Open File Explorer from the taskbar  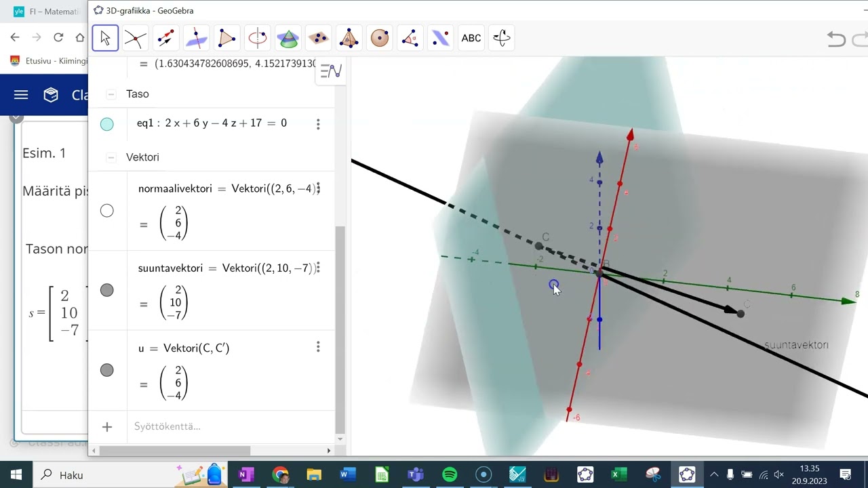pos(313,474)
